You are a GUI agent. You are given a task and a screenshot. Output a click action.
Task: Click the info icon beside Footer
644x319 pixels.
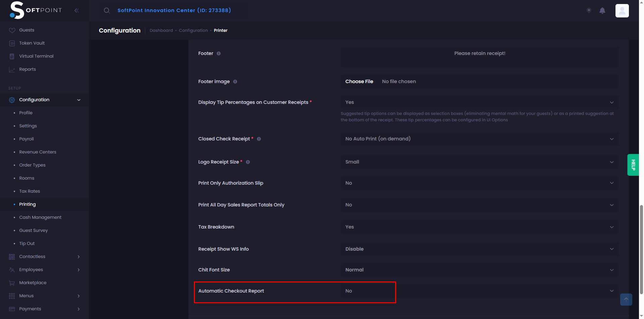point(219,54)
